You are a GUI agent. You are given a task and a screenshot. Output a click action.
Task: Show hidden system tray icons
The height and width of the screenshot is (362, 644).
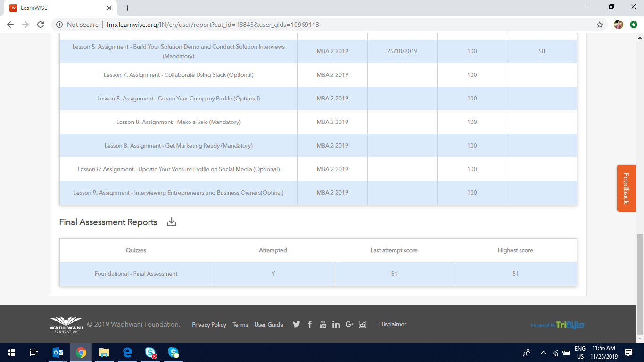click(x=543, y=353)
